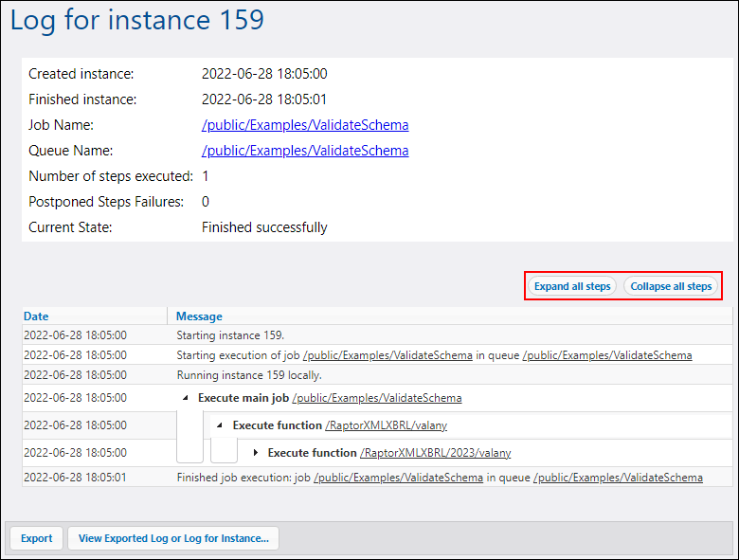Open the /RaptorXMLXBRL/valany function link

[387, 425]
